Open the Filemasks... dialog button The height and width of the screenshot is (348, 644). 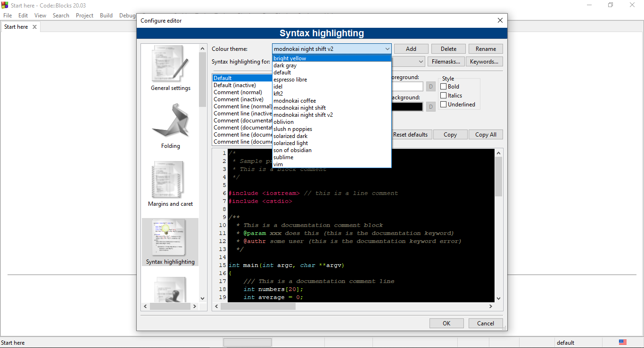tap(446, 62)
